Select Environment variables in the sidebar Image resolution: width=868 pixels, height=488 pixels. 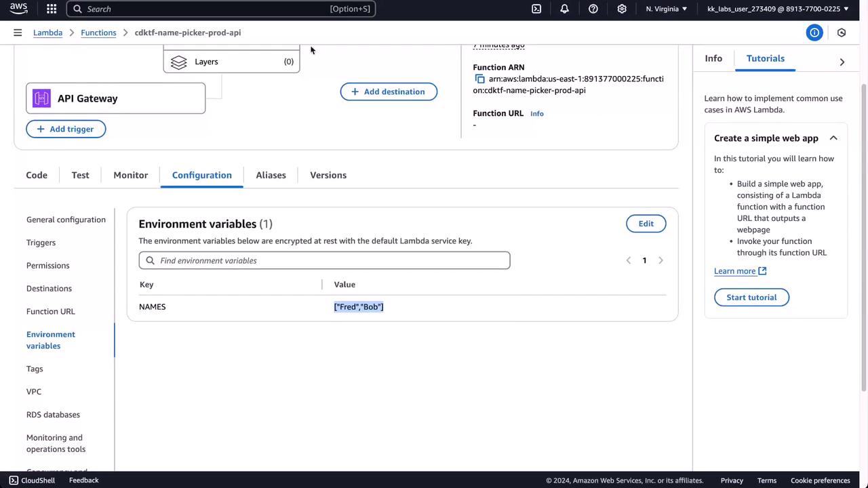pos(51,340)
